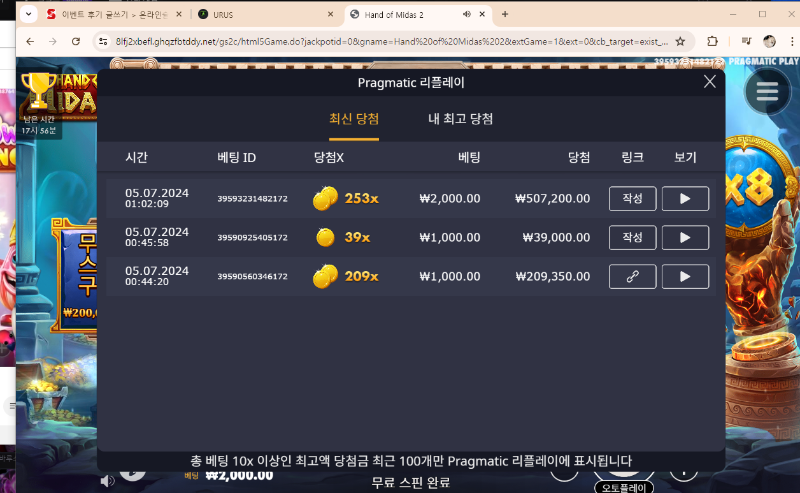The height and width of the screenshot is (493, 800).
Task: Click the 39x multiplier
Action: click(357, 237)
